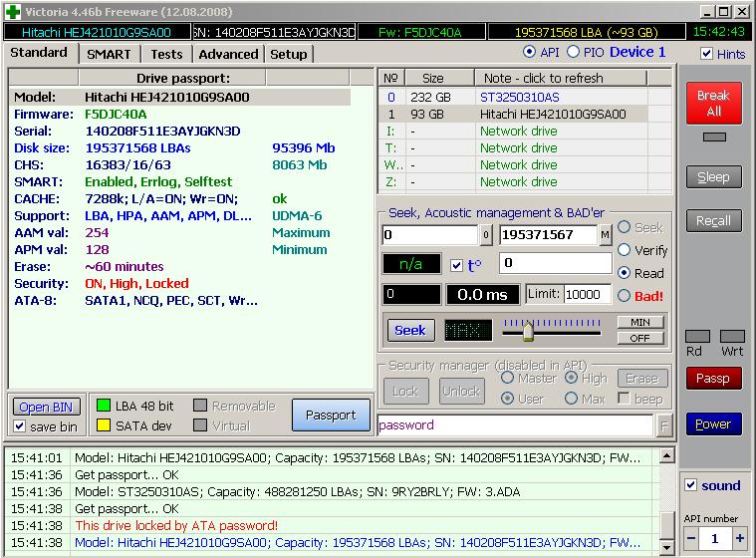Click the gray Removable indicator square
Screen dimensions: 756x558
200,406
